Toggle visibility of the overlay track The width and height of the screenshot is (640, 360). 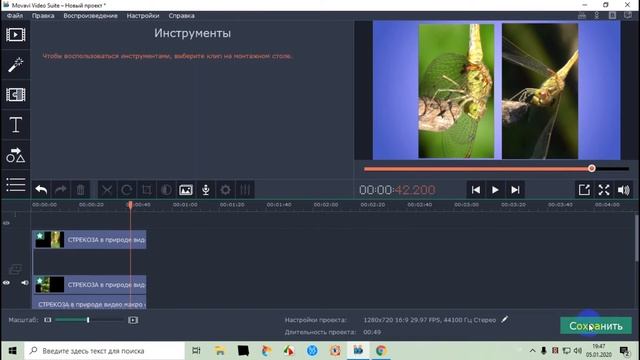(6, 223)
